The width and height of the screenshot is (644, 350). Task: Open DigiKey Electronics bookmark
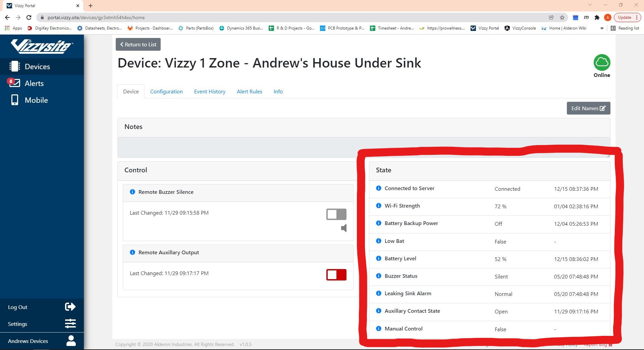pyautogui.click(x=50, y=28)
